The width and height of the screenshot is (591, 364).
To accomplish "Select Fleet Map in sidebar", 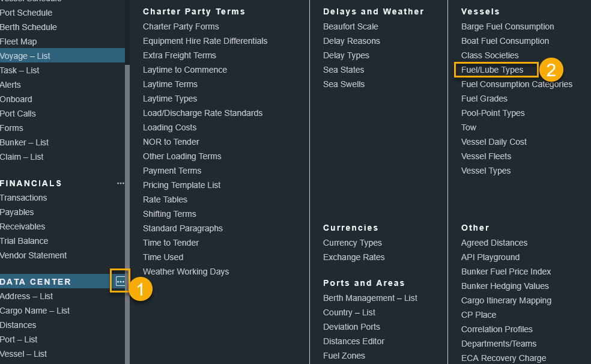I will coord(18,41).
